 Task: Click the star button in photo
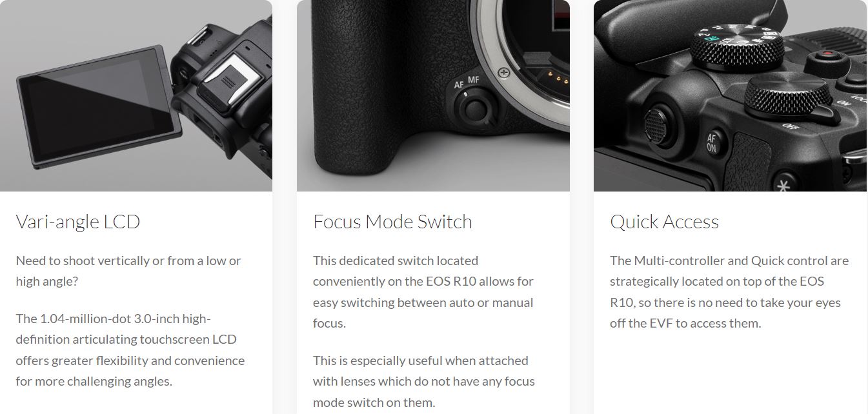[x=784, y=182]
